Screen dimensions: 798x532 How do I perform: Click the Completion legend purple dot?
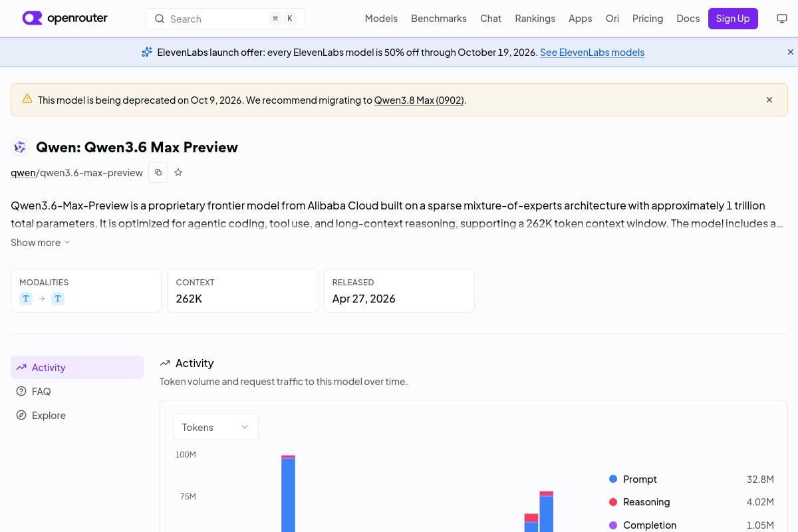click(x=613, y=525)
